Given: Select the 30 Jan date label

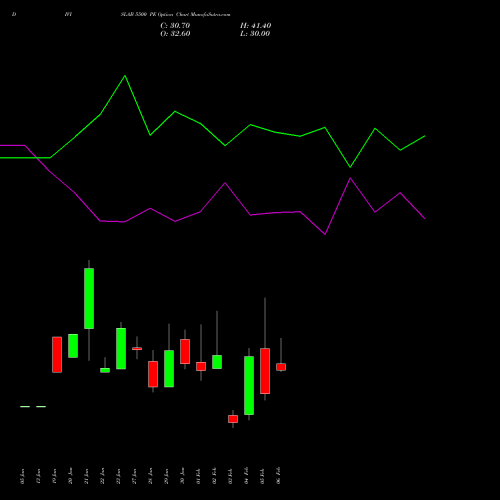Looking at the screenshot, I should (182, 476).
